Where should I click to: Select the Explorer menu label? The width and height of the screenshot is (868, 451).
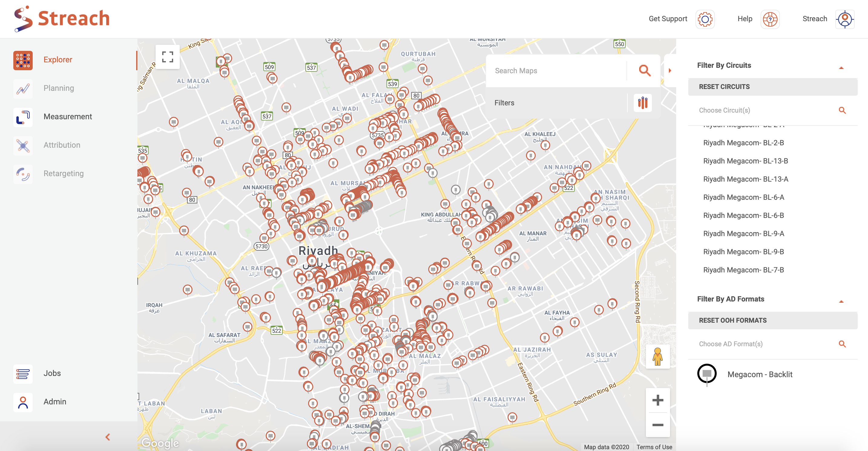tap(58, 60)
